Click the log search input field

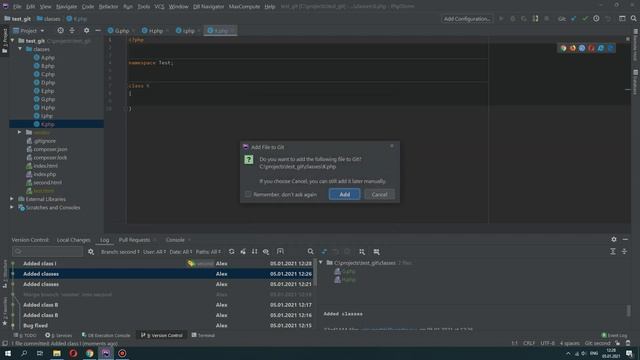pos(47,252)
